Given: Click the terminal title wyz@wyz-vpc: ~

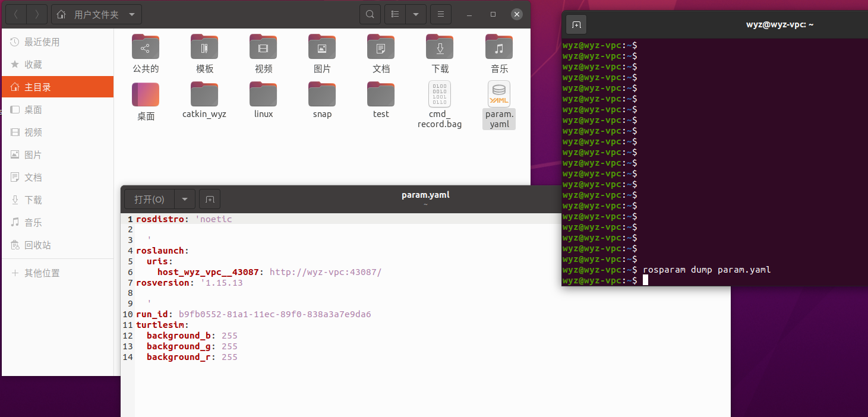Looking at the screenshot, I should click(779, 24).
